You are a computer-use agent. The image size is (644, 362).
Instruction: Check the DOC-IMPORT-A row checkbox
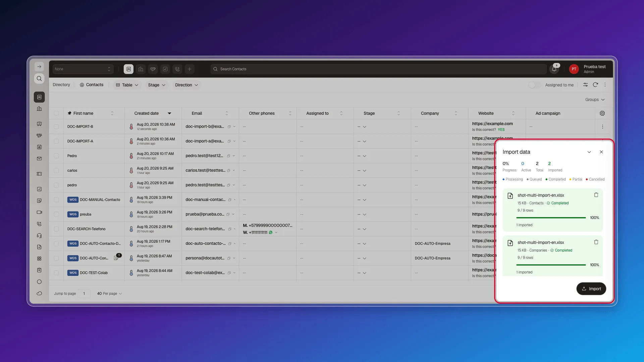[x=56, y=141]
